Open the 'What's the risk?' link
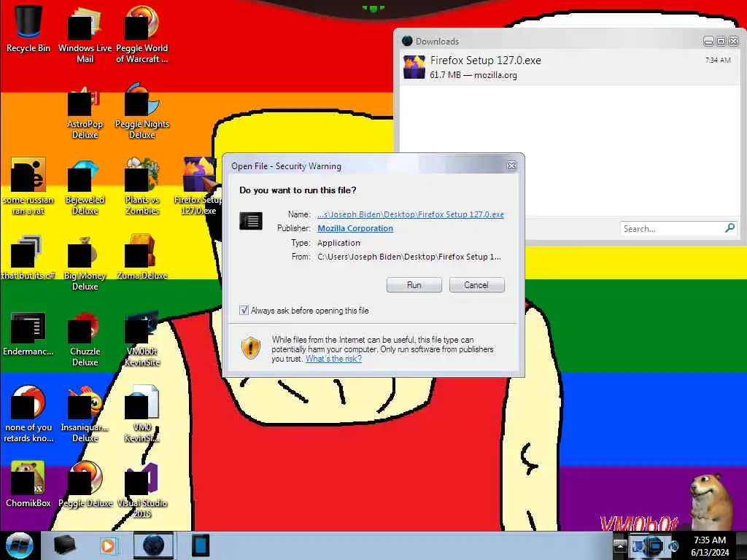The image size is (747, 560). 333,359
